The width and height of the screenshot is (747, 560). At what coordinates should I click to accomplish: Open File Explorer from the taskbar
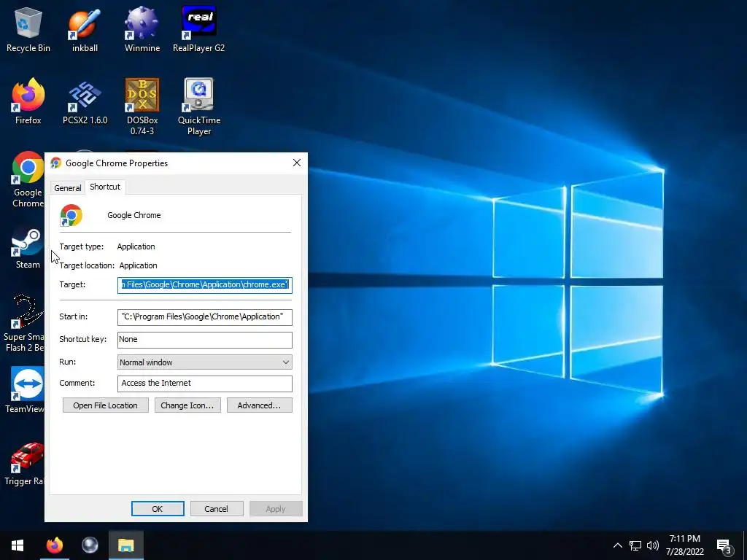[125, 545]
